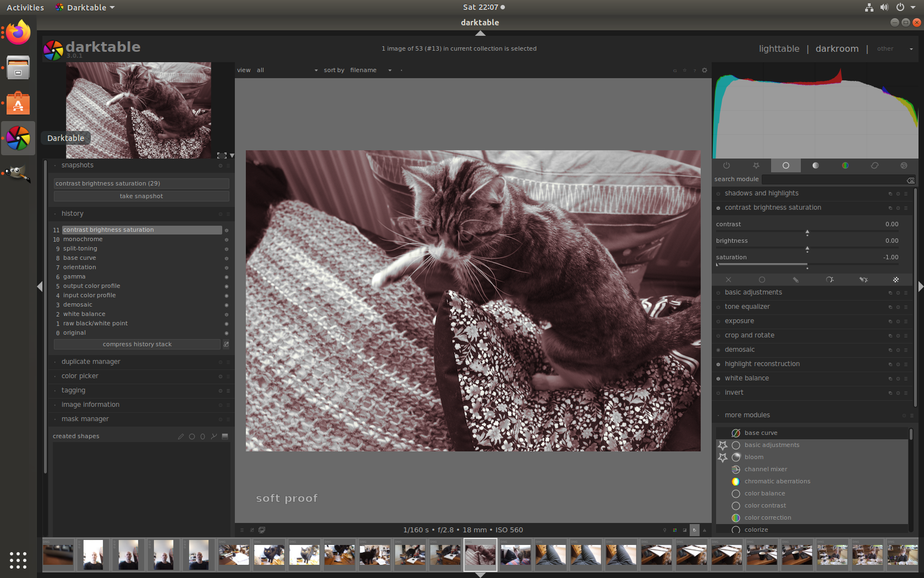Switch to darkroom view
The width and height of the screenshot is (924, 578).
click(x=837, y=48)
